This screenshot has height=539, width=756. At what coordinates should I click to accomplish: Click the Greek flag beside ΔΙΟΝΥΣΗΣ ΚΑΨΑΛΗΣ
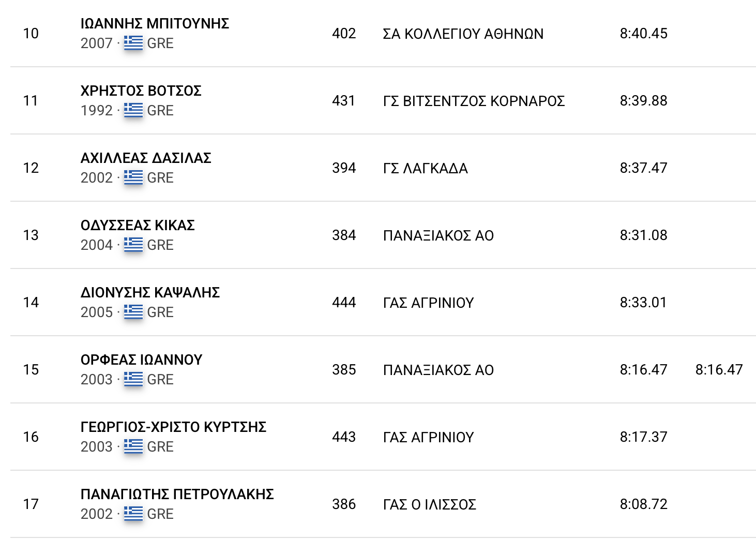(133, 312)
